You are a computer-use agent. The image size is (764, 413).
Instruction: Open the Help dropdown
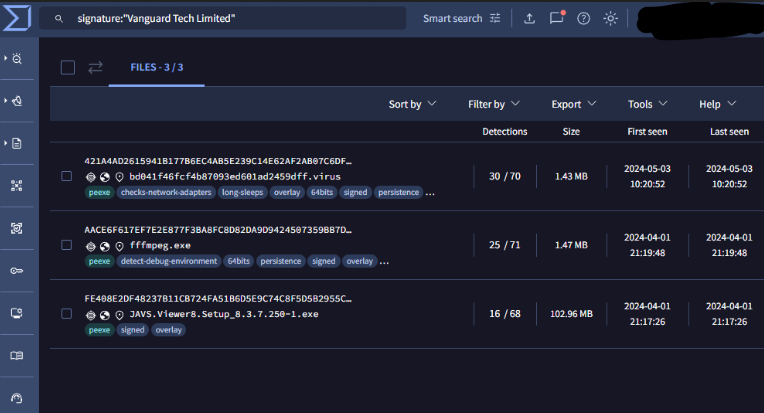718,104
